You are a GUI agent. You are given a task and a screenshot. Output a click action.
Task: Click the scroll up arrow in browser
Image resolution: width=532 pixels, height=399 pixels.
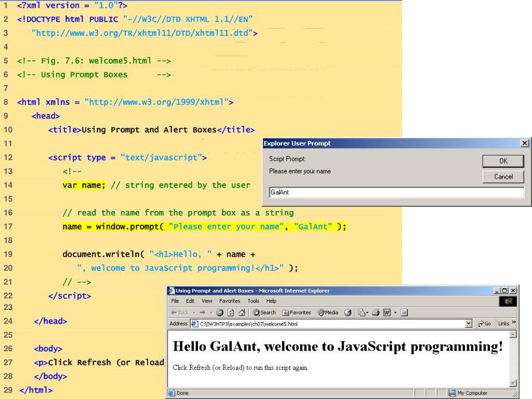point(513,335)
